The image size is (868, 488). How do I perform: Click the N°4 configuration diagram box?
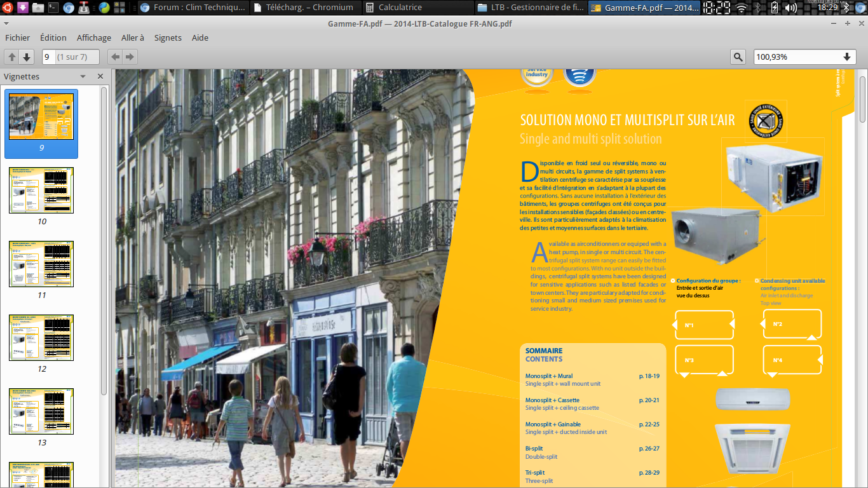792,360
